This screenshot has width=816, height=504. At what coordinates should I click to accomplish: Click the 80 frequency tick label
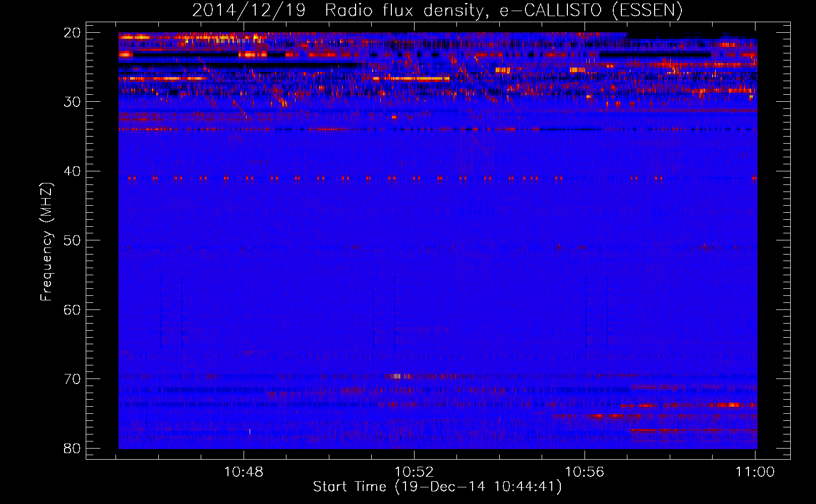pyautogui.click(x=72, y=449)
